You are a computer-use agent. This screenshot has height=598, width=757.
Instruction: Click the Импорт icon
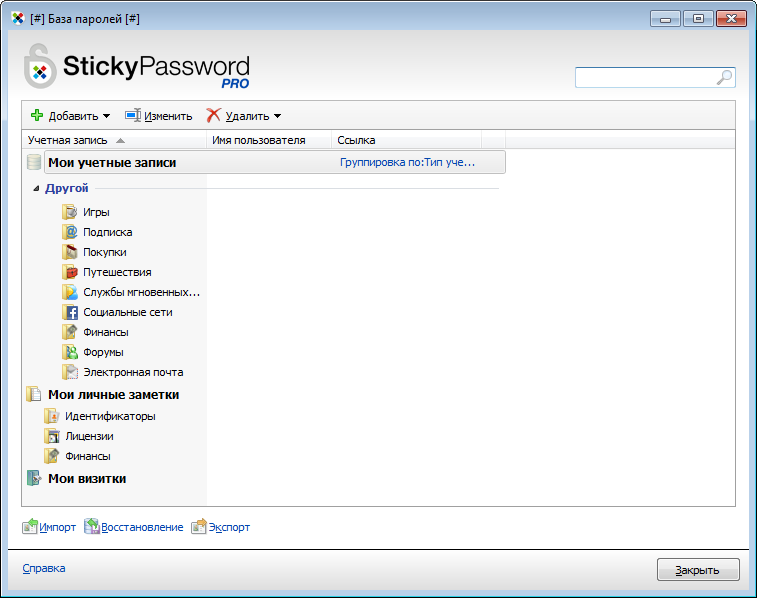30,527
